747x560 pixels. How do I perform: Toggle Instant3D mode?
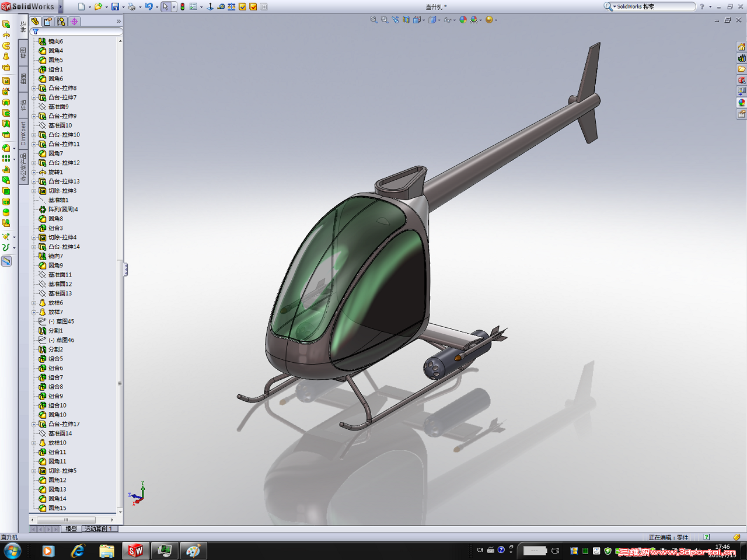[x=6, y=261]
